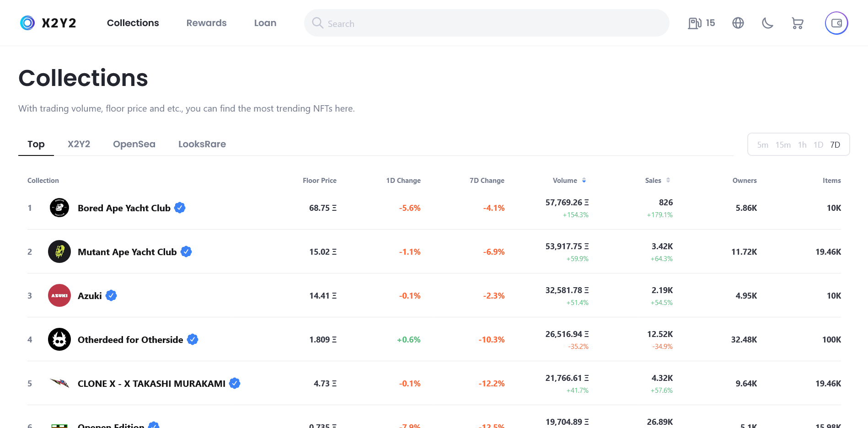Select the 5m time range
This screenshot has width=868, height=428.
point(763,145)
